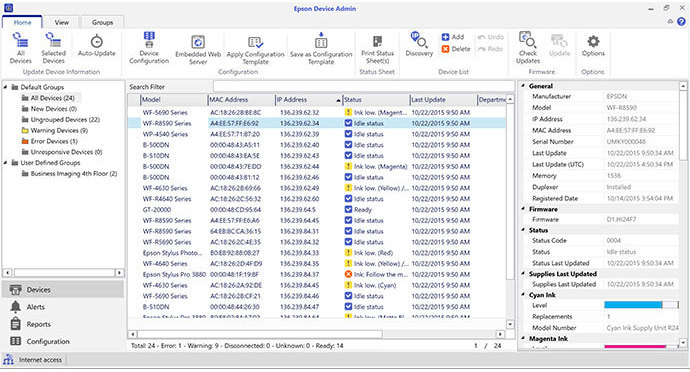Select New Devices (0) folder
690x372 pixels.
[x=49, y=109]
